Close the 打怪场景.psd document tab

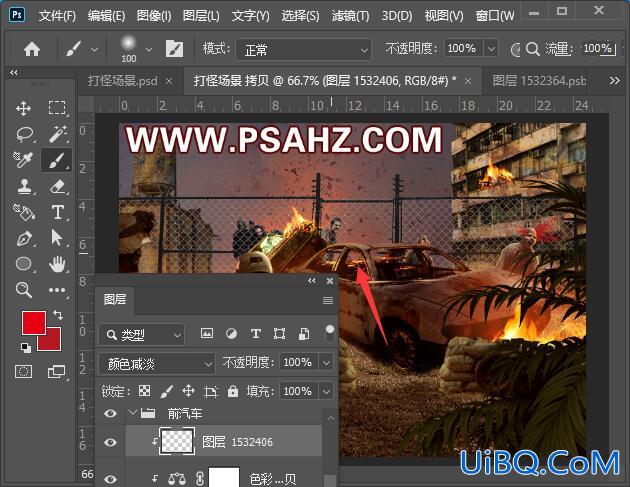click(x=169, y=81)
